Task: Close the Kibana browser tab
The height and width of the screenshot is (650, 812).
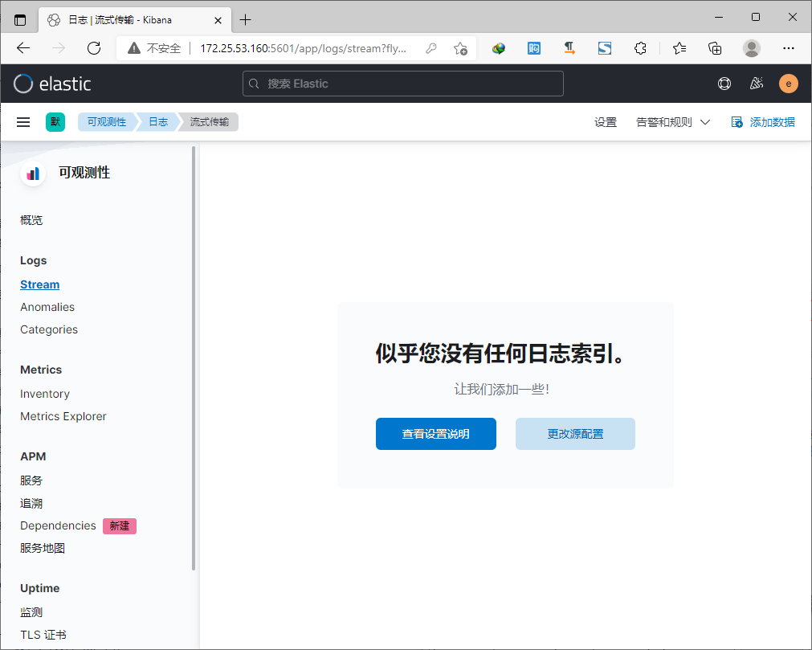Action: click(218, 20)
